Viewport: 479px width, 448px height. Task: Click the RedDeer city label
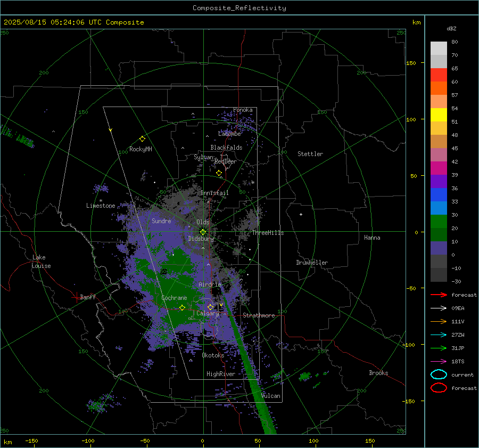(x=226, y=161)
